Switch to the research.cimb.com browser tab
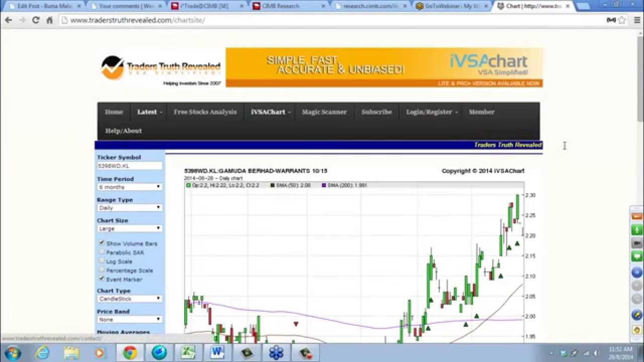Screen dimensions: 644x362 click(x=370, y=7)
